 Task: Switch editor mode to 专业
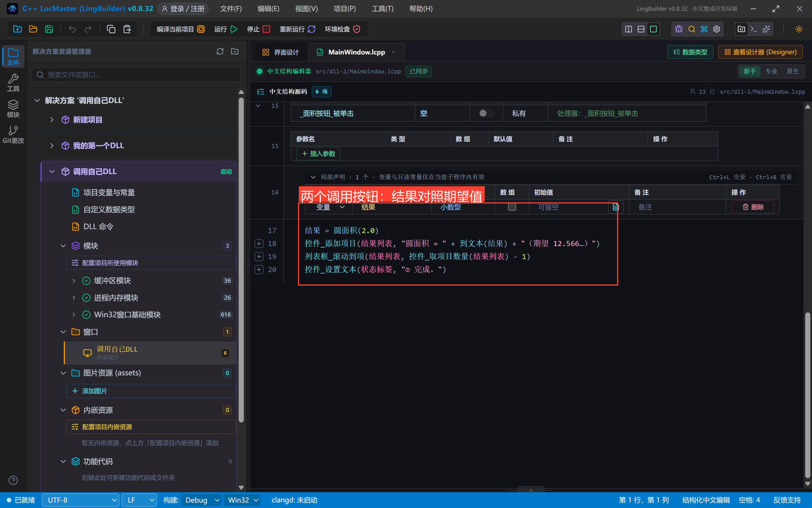(771, 71)
